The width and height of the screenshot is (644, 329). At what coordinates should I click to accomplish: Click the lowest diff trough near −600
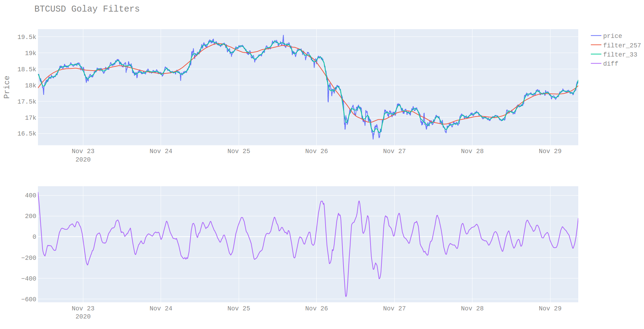point(346,296)
